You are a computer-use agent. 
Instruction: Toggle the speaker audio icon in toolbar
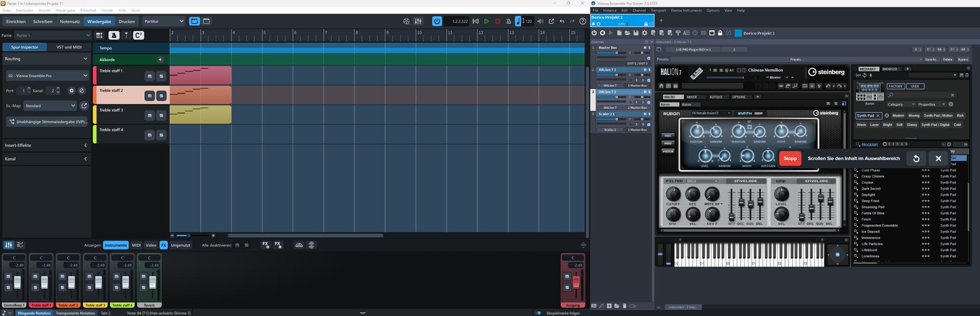(541, 21)
